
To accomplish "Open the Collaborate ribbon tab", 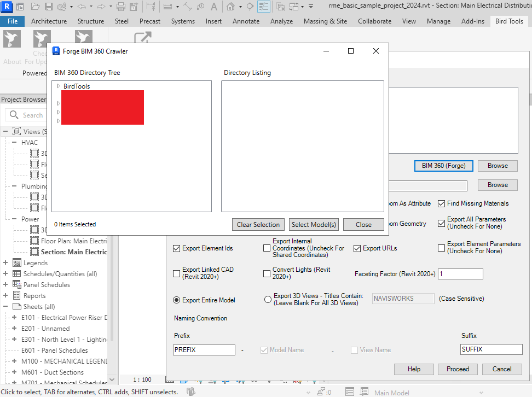I will 374,21.
